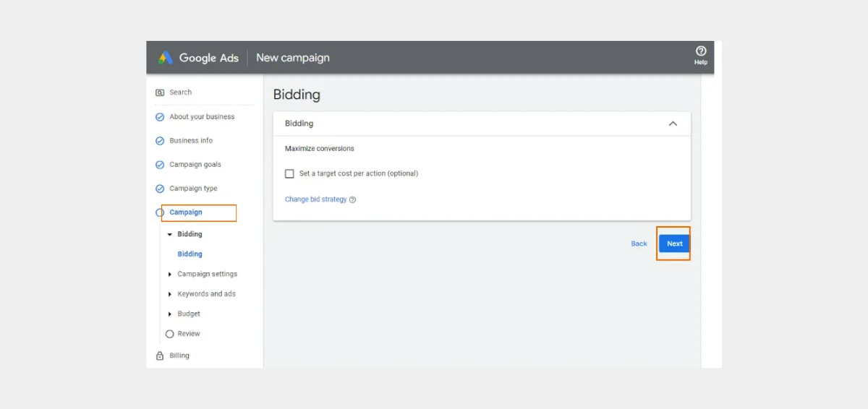The image size is (868, 409).
Task: Click the circle icon beside Review
Action: pos(170,334)
